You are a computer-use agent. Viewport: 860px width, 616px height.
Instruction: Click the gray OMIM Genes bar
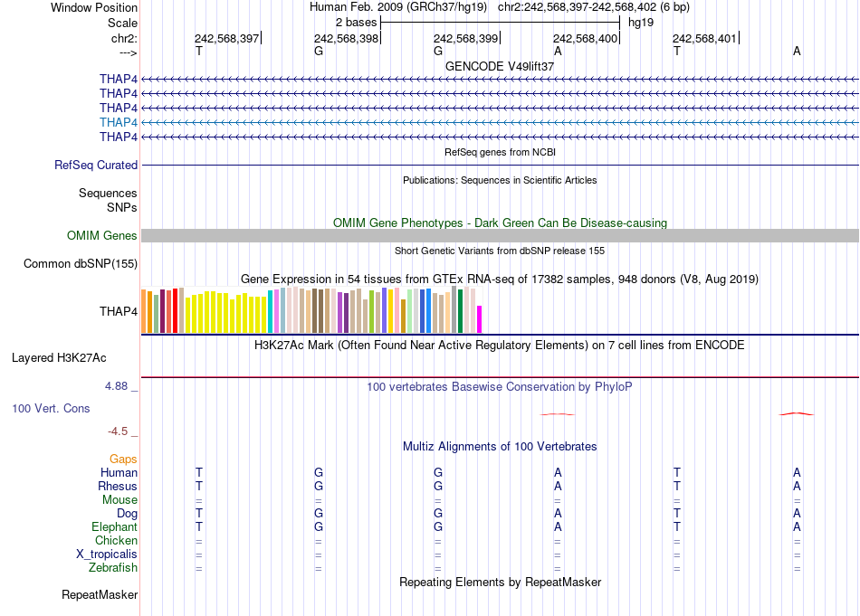500,236
